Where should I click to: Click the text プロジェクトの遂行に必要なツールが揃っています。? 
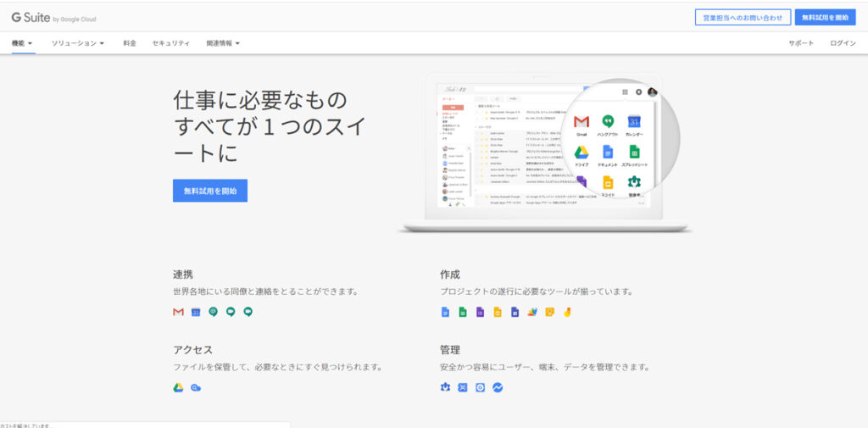[x=537, y=292]
